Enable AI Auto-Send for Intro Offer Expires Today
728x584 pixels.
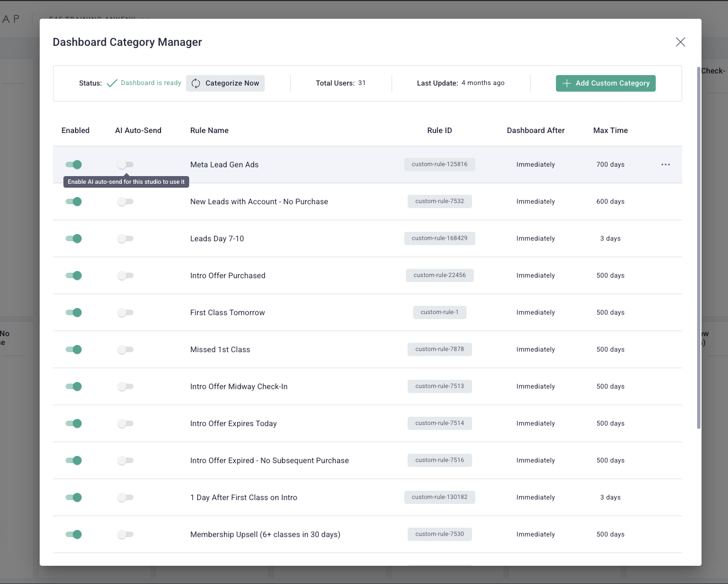[125, 423]
